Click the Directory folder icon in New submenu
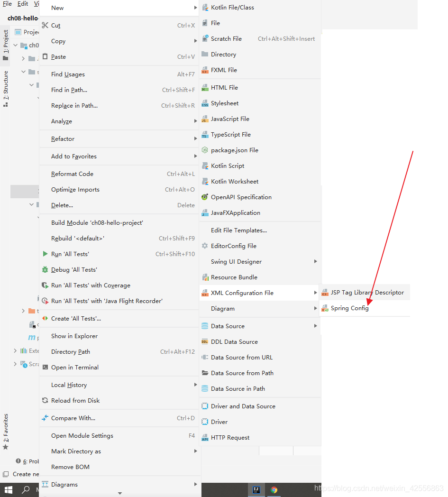The height and width of the screenshot is (497, 448). click(205, 54)
